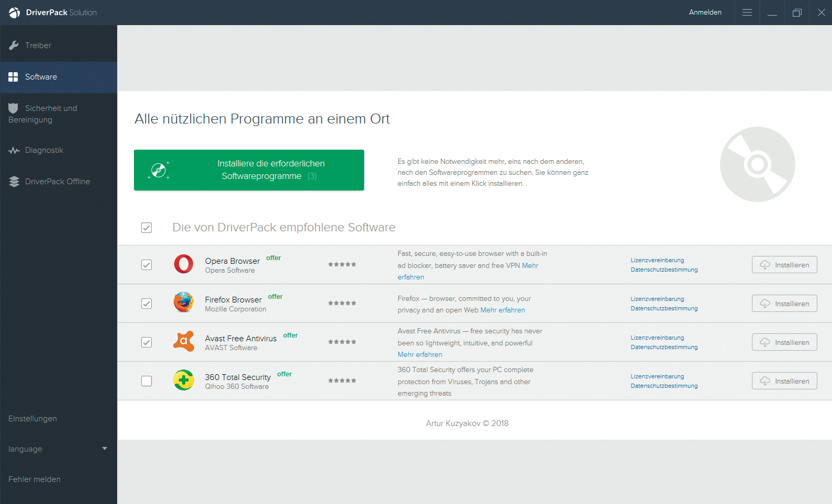Open Firefox's Lizenzvereinbarung link

(x=657, y=299)
